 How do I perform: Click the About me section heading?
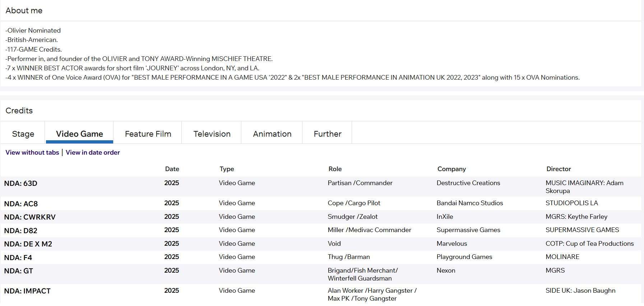[x=24, y=10]
